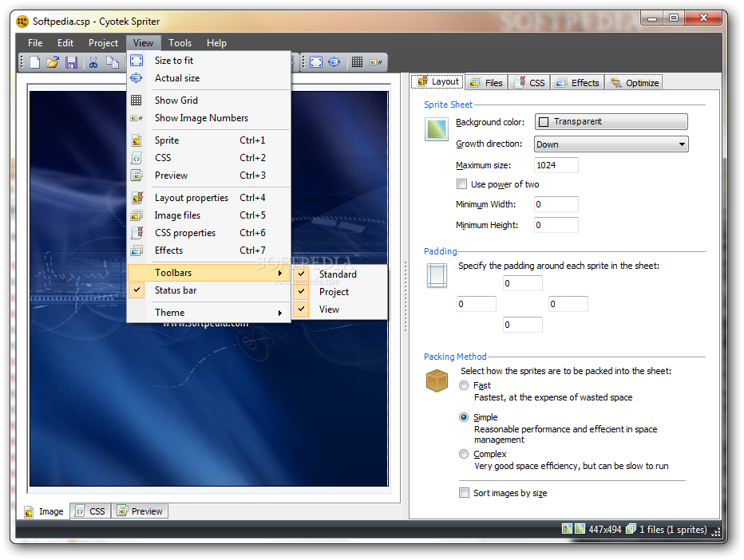
Task: Click the grid icon beside Show Grid
Action: [137, 101]
